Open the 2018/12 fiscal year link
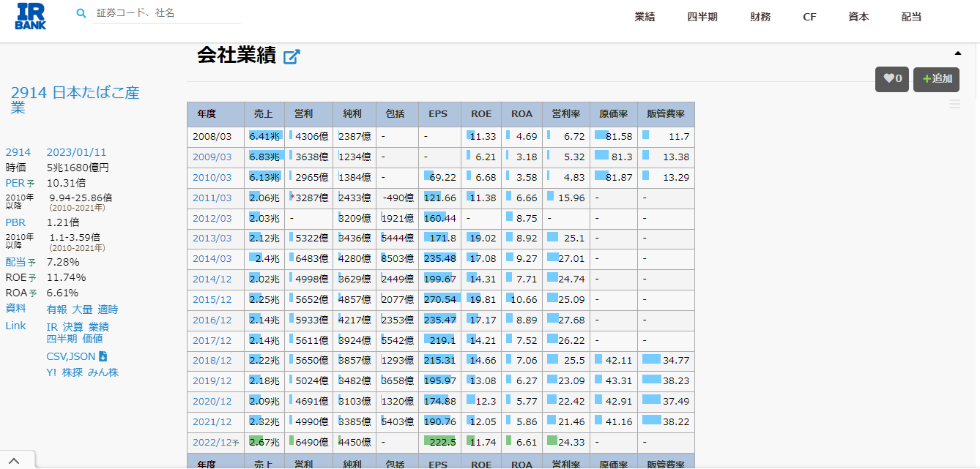This screenshot has height=469, width=980. point(212,361)
